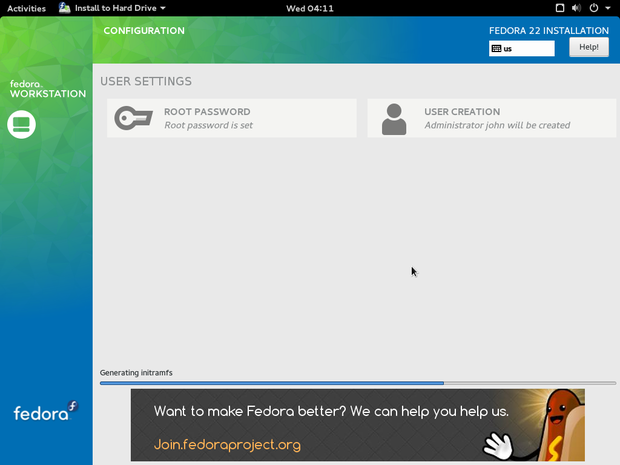The height and width of the screenshot is (465, 620).
Task: Click the hot dog mascot banner image
Action: click(x=534, y=425)
